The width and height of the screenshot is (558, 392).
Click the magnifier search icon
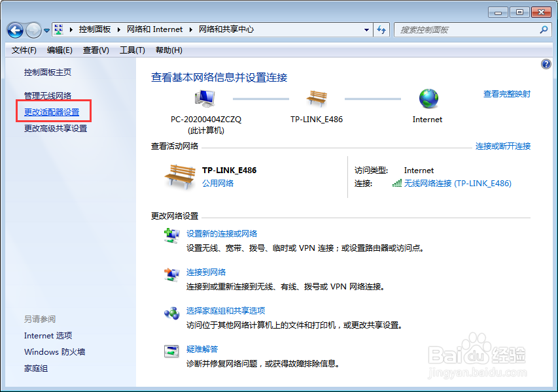(544, 30)
